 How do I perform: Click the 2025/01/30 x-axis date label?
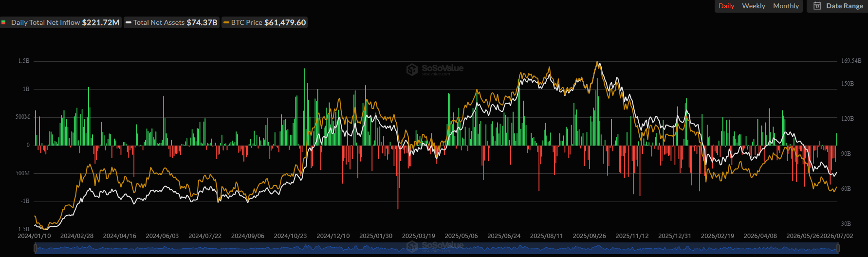pyautogui.click(x=376, y=236)
